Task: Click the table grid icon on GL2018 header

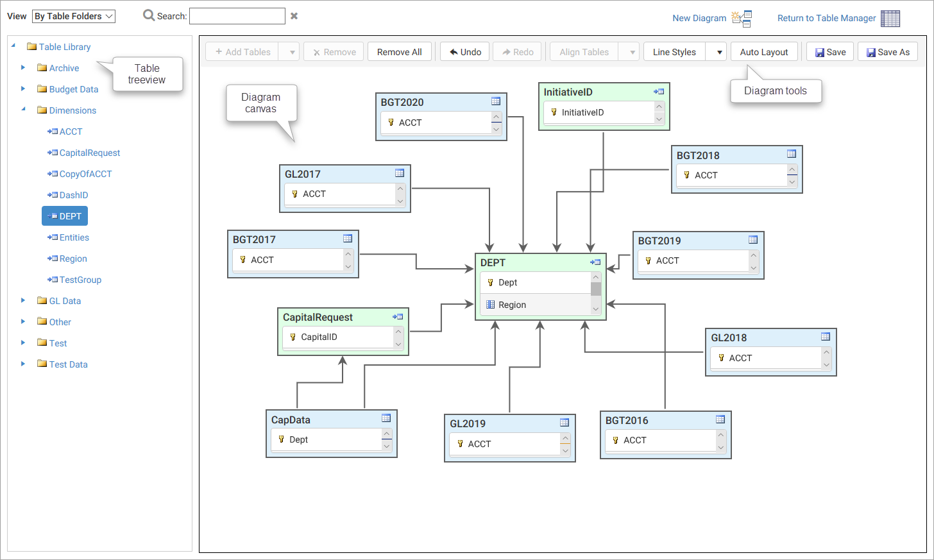Action: pyautogui.click(x=825, y=336)
